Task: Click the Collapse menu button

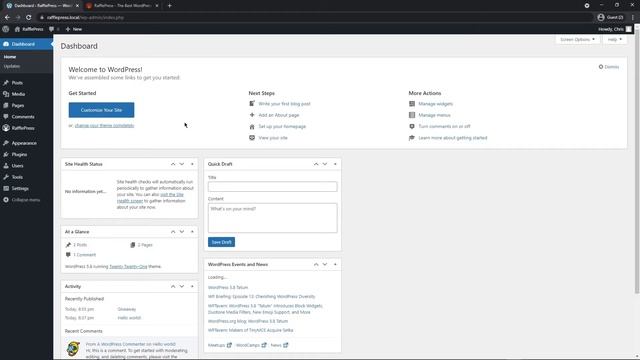Action: pos(22,200)
